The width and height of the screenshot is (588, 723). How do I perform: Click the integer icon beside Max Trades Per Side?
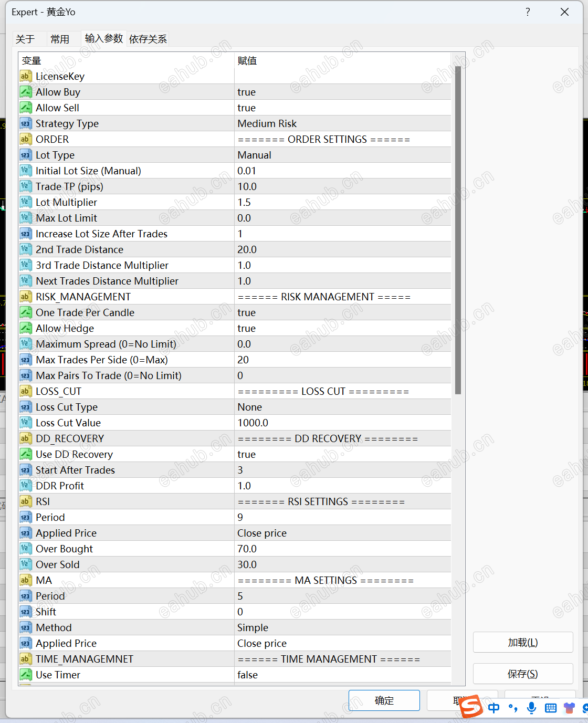coord(26,360)
